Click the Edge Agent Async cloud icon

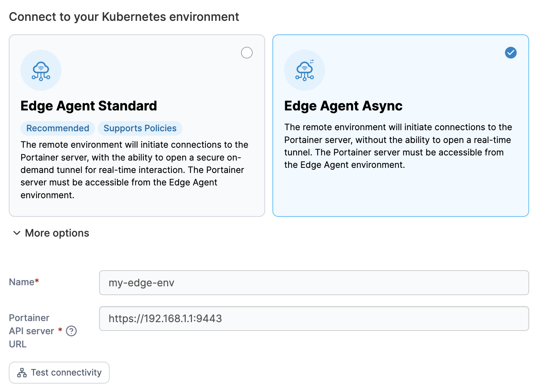pyautogui.click(x=305, y=70)
